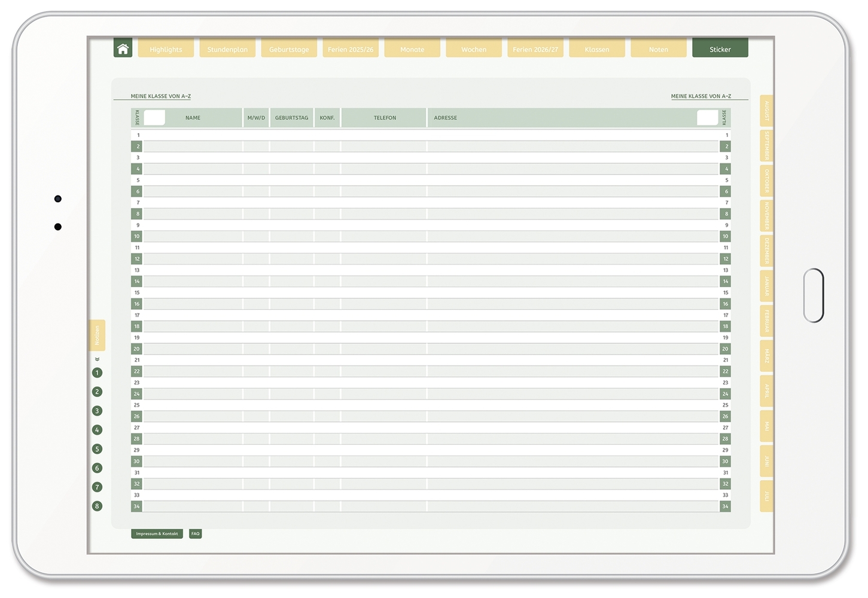This screenshot has height=598, width=868.
Task: Go to the home page icon
Action: click(x=123, y=49)
